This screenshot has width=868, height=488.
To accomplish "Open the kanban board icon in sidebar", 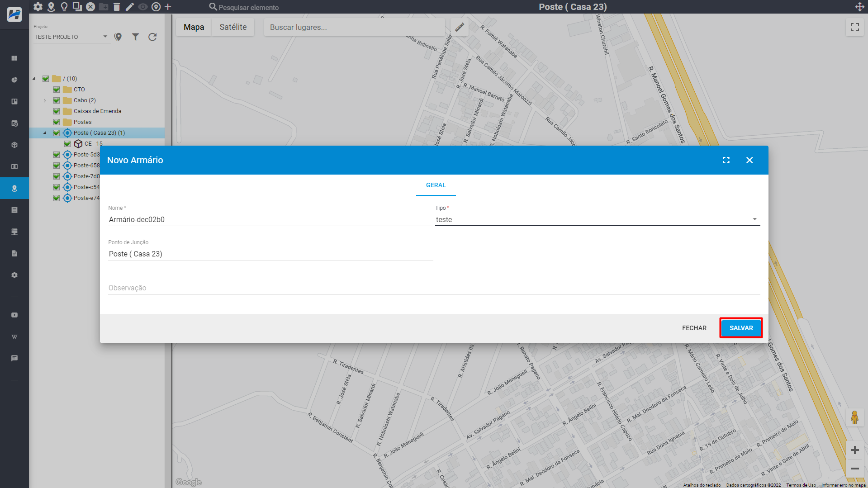I will tap(14, 102).
